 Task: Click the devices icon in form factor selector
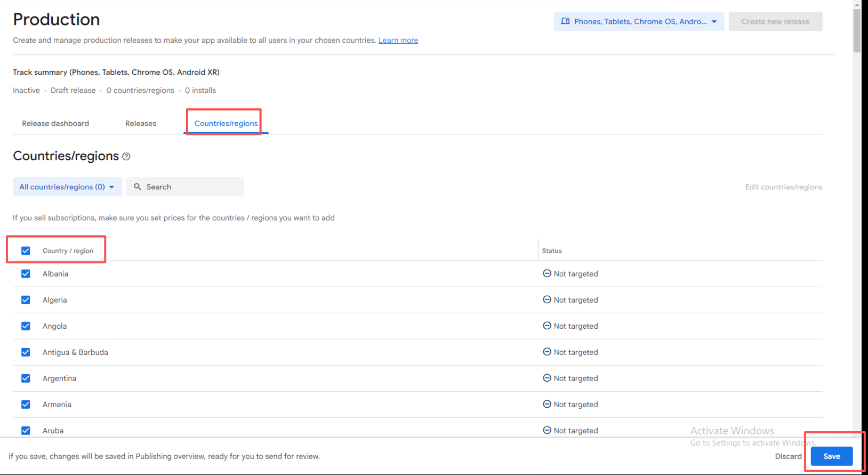click(x=565, y=21)
